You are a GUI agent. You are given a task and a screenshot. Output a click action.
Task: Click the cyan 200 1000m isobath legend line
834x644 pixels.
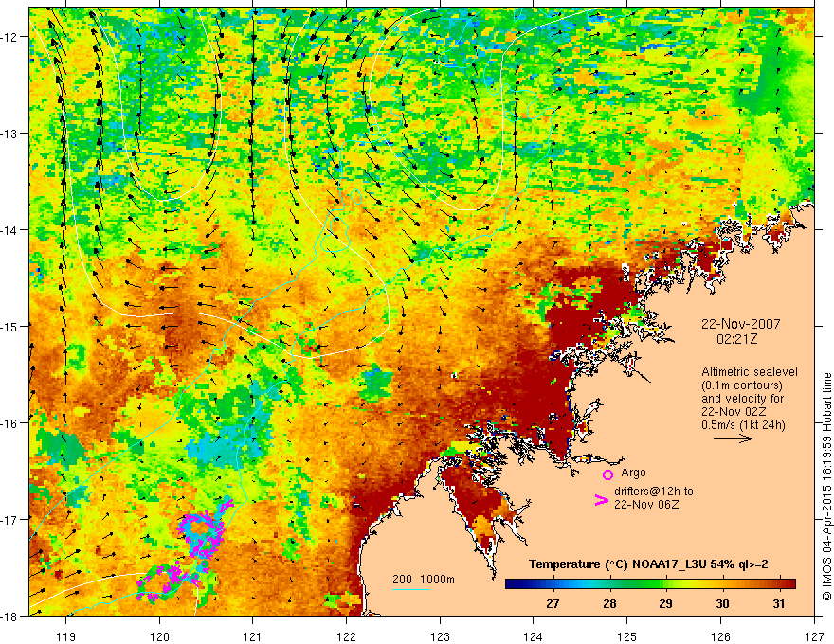coord(411,589)
